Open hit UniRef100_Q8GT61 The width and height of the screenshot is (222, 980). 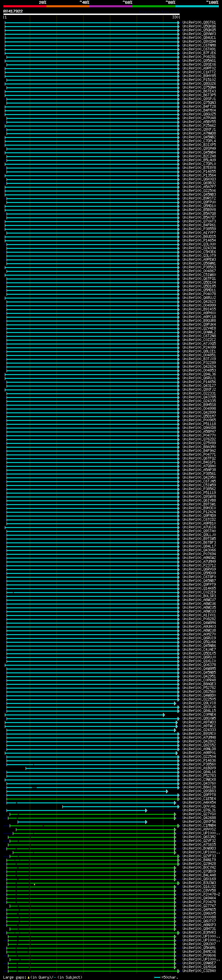[x=199, y=23]
